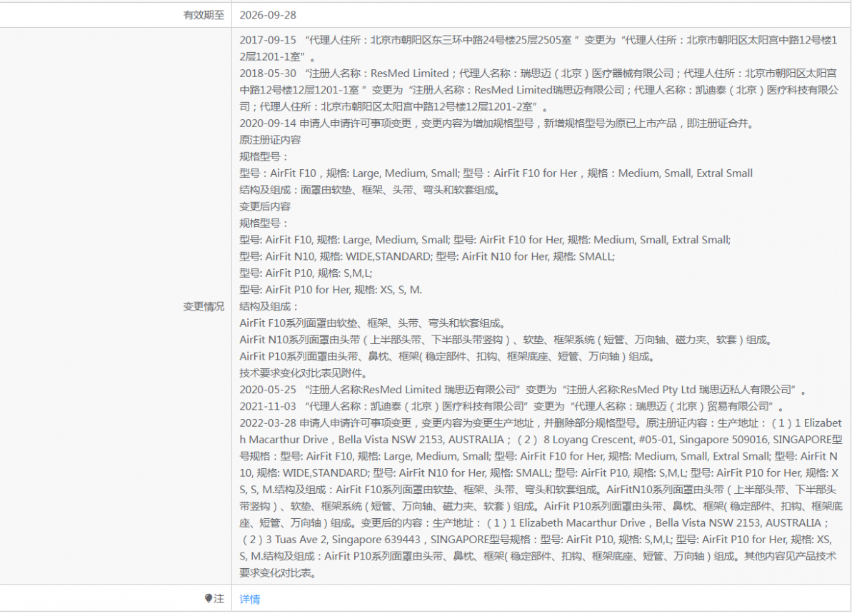The height and width of the screenshot is (616, 857).
Task: Click the expiry date value 2026-09-28
Action: pos(268,14)
